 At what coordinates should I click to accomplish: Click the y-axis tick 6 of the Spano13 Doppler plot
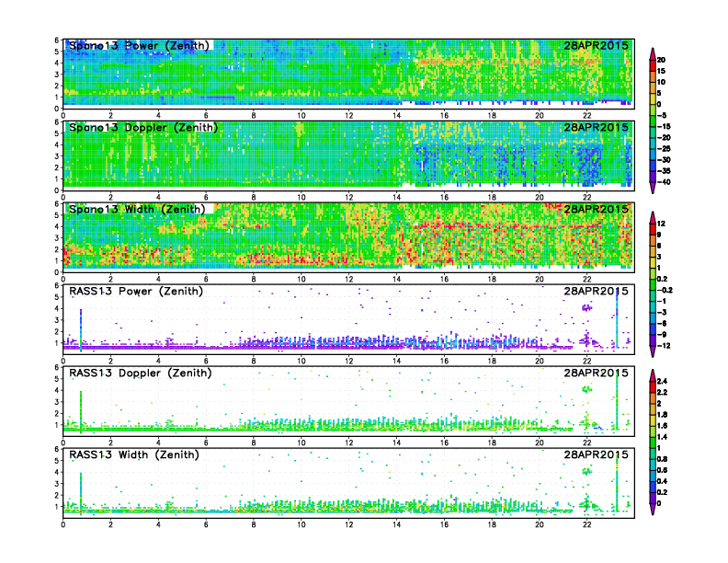pyautogui.click(x=57, y=122)
